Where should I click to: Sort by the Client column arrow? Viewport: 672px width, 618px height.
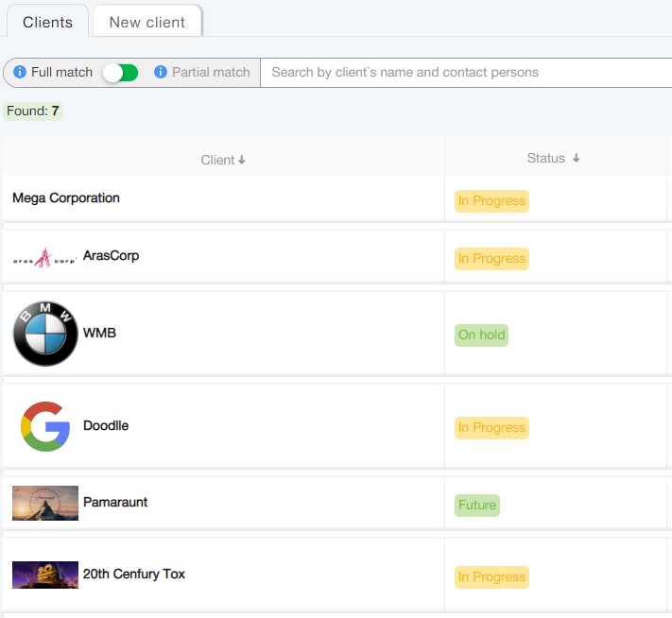click(242, 161)
